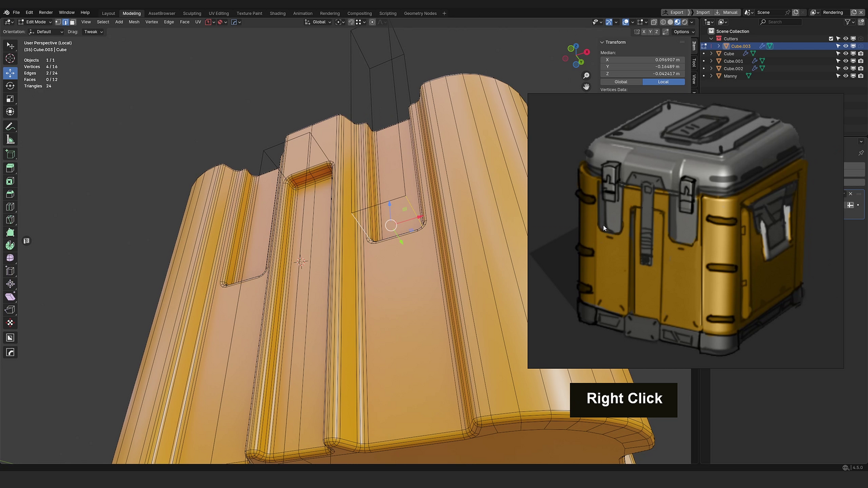868x488 pixels.
Task: Open the Options dropdown
Action: [x=683, y=32]
